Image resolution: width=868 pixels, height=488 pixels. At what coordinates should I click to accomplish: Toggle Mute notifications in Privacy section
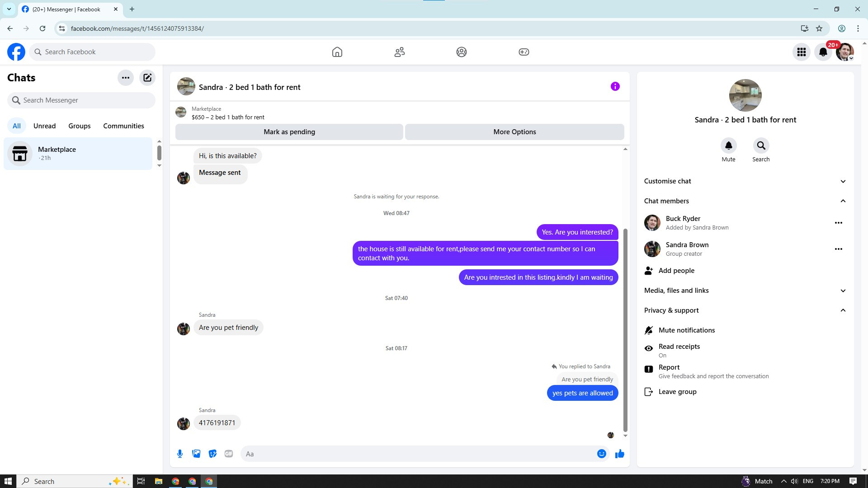point(686,330)
